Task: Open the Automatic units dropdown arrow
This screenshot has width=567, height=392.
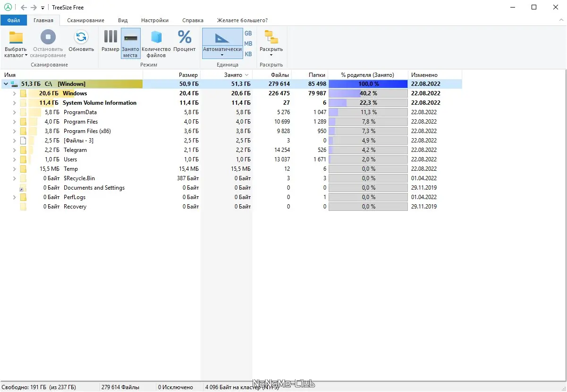Action: point(222,55)
